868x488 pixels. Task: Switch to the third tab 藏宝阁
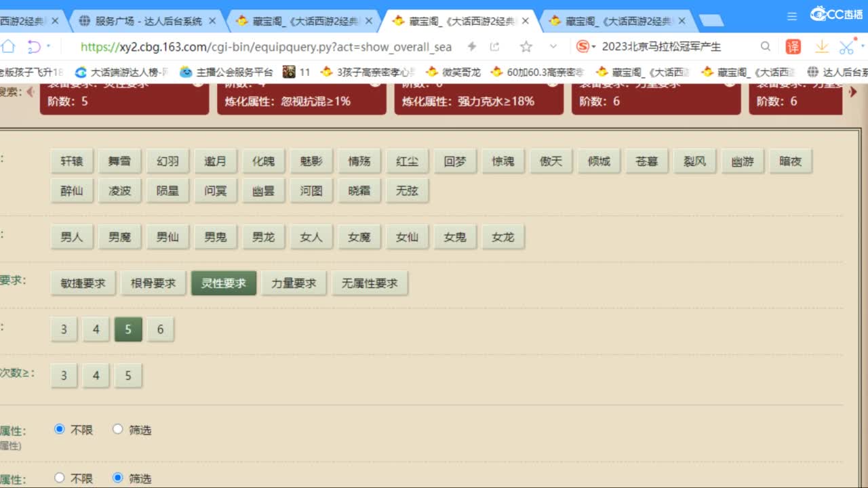point(304,21)
